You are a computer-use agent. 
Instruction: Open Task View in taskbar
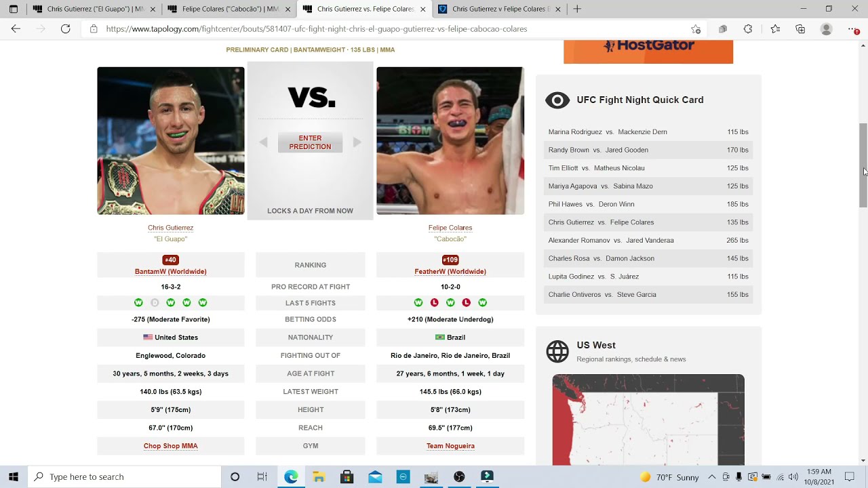coord(262,476)
